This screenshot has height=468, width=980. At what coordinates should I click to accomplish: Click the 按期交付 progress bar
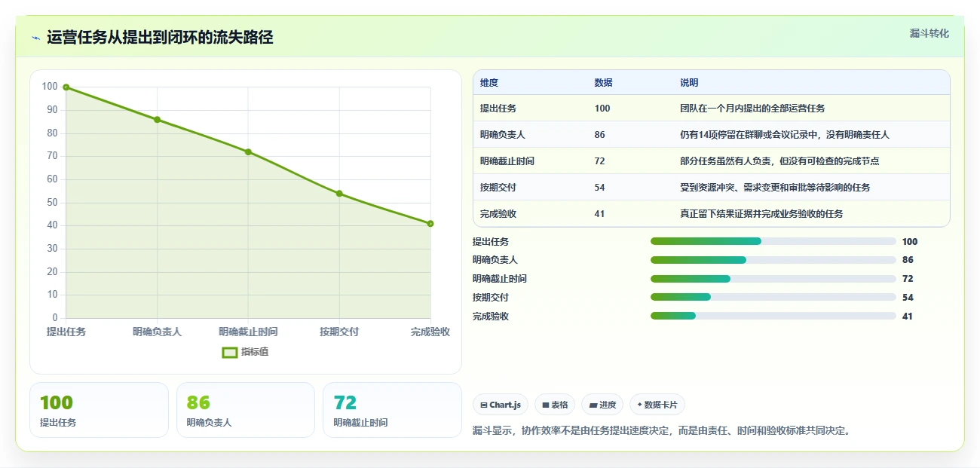pyautogui.click(x=773, y=297)
